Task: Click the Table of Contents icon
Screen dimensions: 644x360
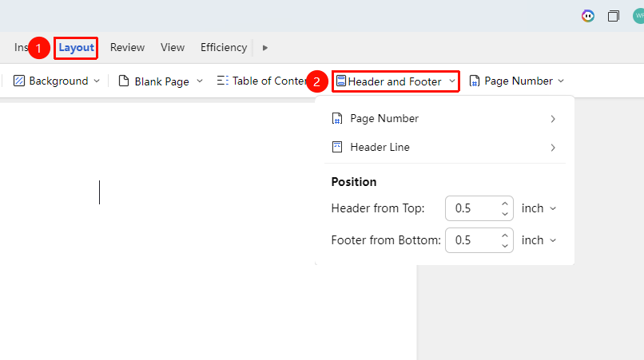Action: 223,81
